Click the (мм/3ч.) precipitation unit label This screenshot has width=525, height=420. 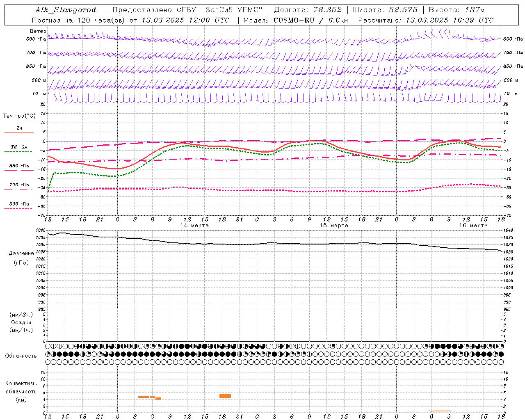(21, 315)
